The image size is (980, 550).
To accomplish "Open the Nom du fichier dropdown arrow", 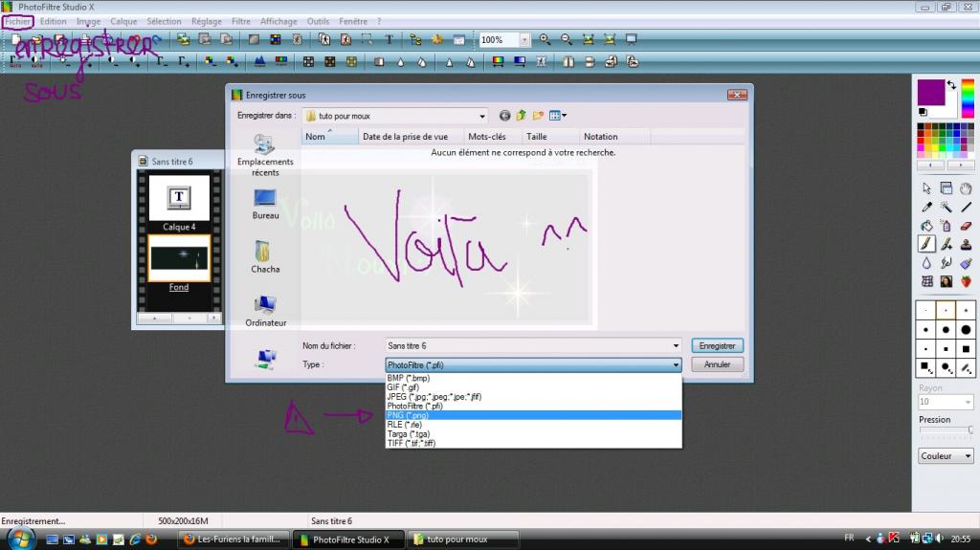I will coord(676,345).
